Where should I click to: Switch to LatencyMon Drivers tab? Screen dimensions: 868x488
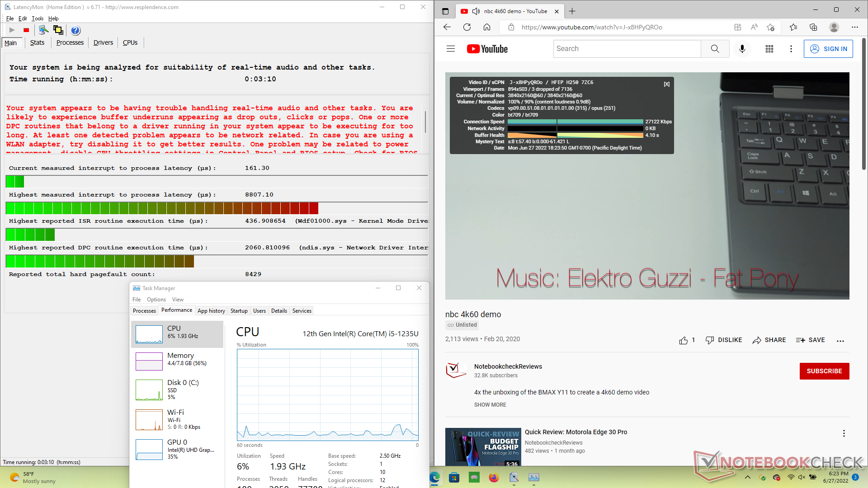[103, 42]
